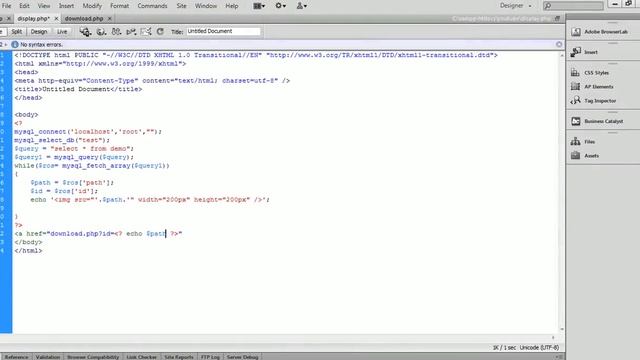Open the Assets panel
The height and width of the screenshot is (360, 640).
[x=585, y=156]
